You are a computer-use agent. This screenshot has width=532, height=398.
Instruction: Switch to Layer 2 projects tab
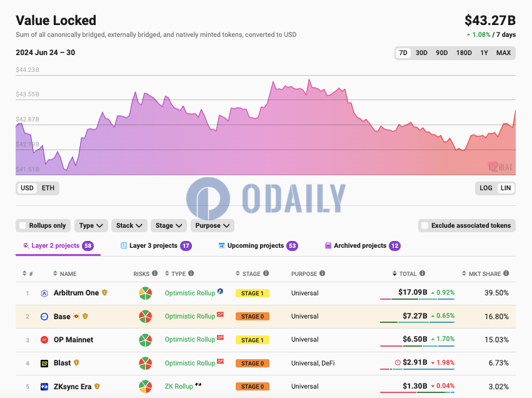[x=58, y=246]
